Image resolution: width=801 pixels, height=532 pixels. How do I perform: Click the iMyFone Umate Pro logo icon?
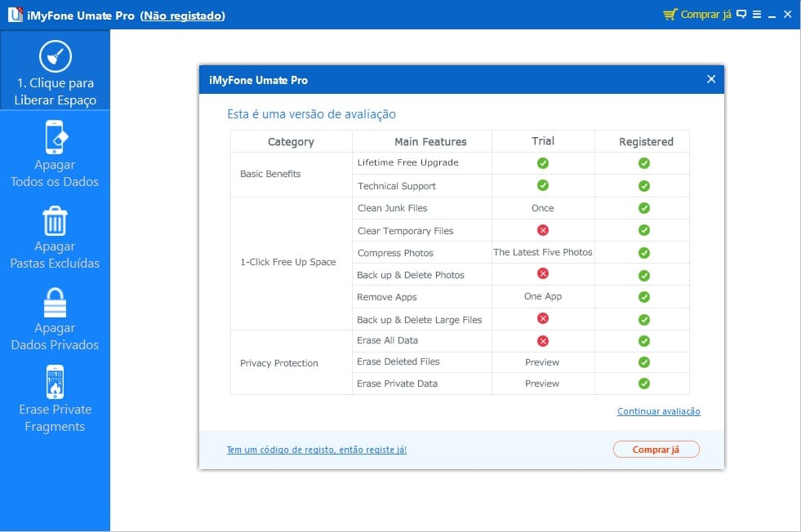[14, 15]
